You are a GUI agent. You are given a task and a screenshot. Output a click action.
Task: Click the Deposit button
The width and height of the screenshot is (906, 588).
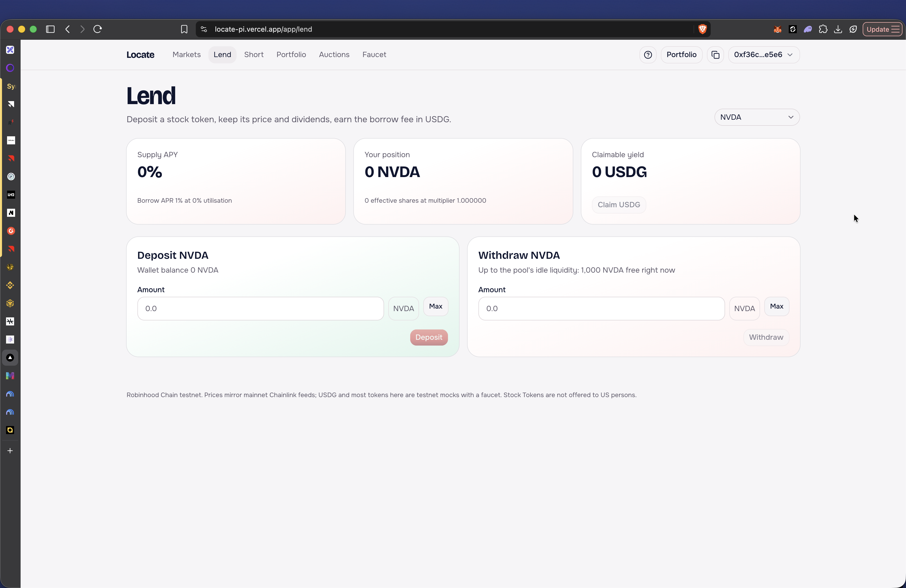click(429, 337)
